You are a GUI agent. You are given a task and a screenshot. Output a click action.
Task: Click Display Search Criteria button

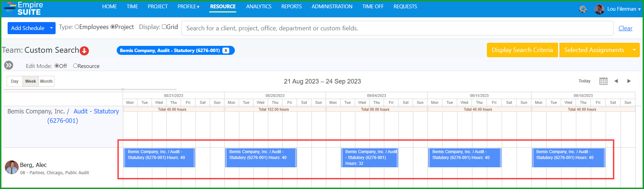click(522, 50)
